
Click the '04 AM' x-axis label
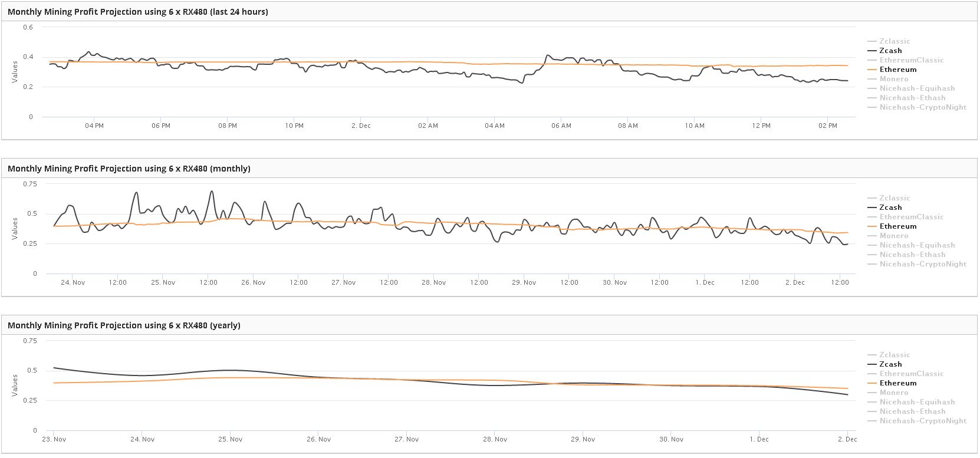[495, 126]
